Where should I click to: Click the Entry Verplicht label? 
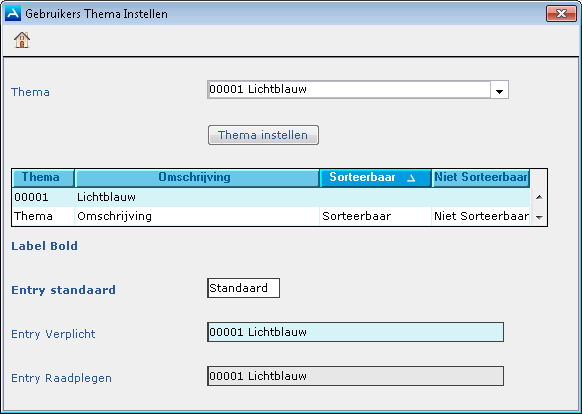[x=53, y=334]
